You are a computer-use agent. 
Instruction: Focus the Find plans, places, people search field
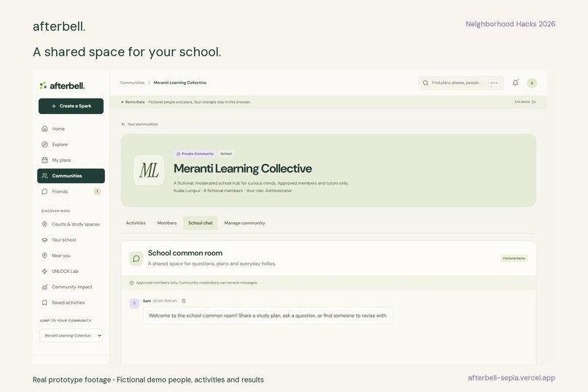pyautogui.click(x=461, y=83)
